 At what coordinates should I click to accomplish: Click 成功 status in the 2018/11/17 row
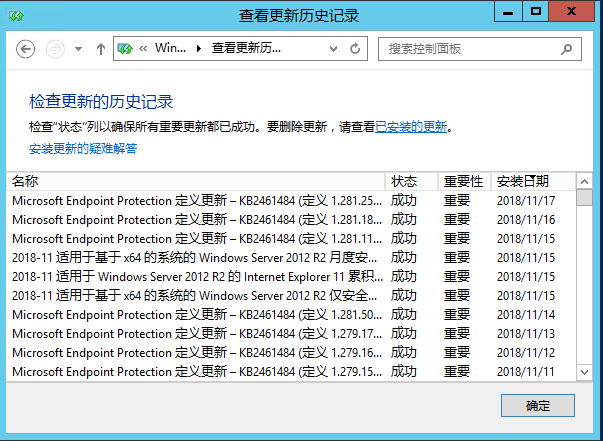click(x=404, y=201)
